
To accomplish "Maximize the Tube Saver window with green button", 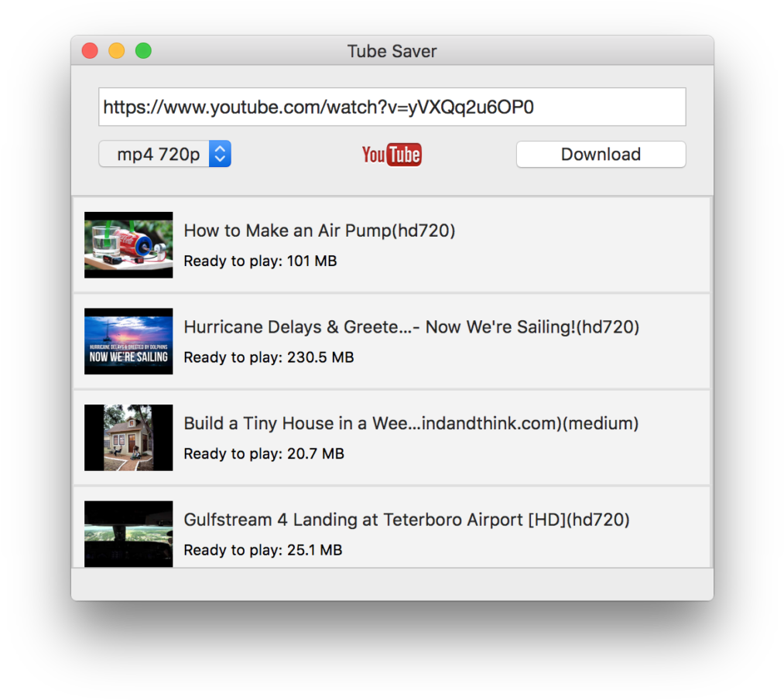I will tap(143, 50).
